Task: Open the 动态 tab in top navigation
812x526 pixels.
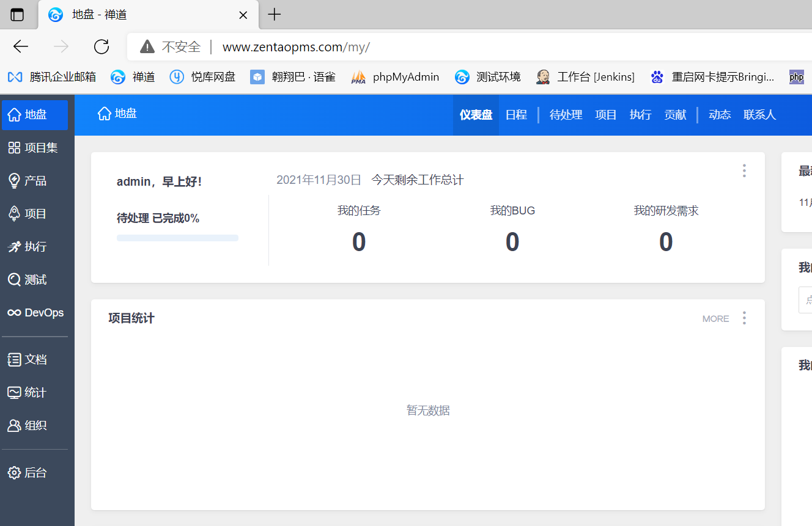Action: 719,115
